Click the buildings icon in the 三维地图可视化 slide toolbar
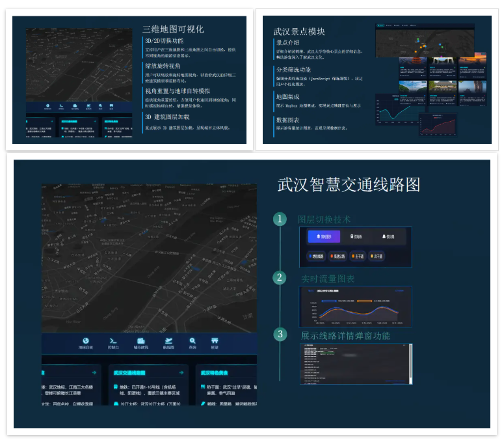 (75, 105)
